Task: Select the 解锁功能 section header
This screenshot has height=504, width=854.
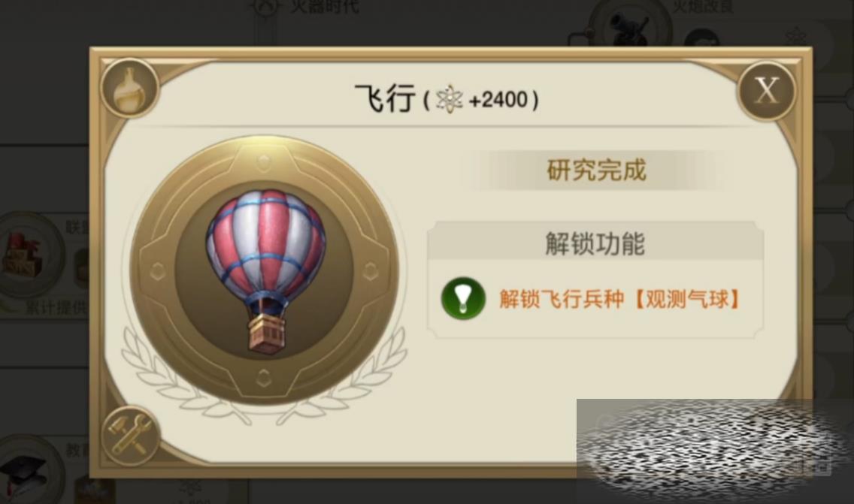Action: pyautogui.click(x=595, y=243)
